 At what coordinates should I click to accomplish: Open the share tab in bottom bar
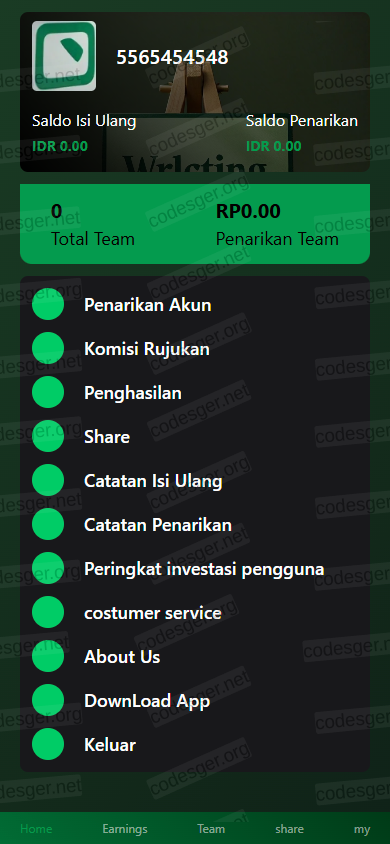289,829
